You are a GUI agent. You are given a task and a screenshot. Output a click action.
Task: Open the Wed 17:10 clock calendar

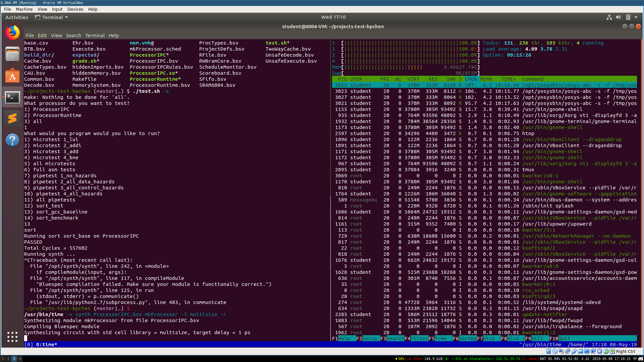point(333,17)
